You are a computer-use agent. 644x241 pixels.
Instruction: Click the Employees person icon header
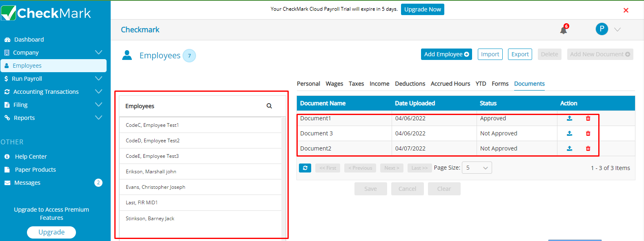[127, 55]
